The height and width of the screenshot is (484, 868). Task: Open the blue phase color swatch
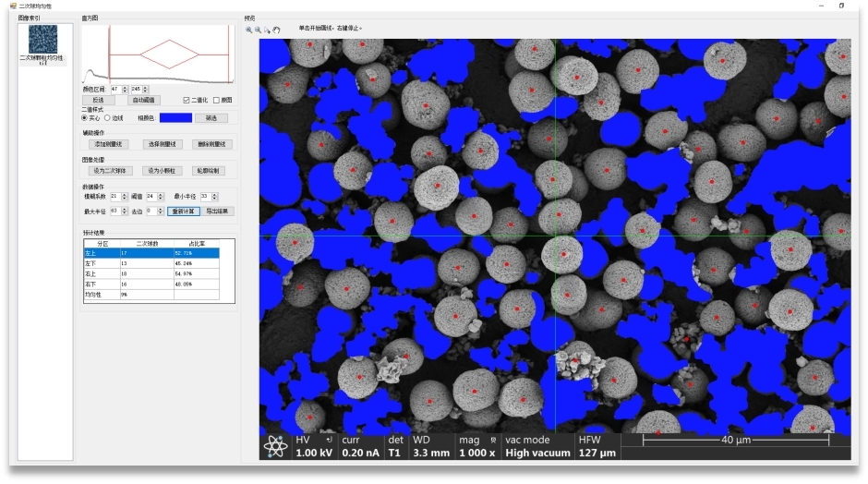[x=175, y=117]
